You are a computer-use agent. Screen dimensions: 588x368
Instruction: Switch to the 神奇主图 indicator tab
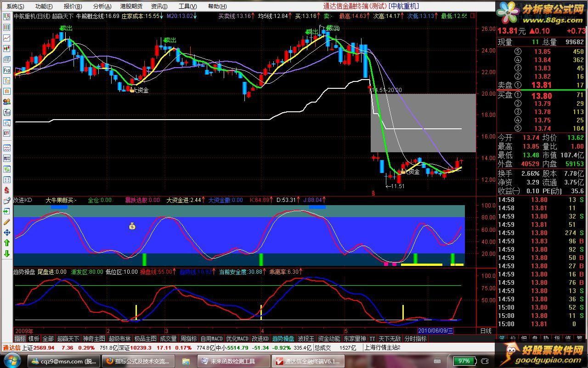94,339
